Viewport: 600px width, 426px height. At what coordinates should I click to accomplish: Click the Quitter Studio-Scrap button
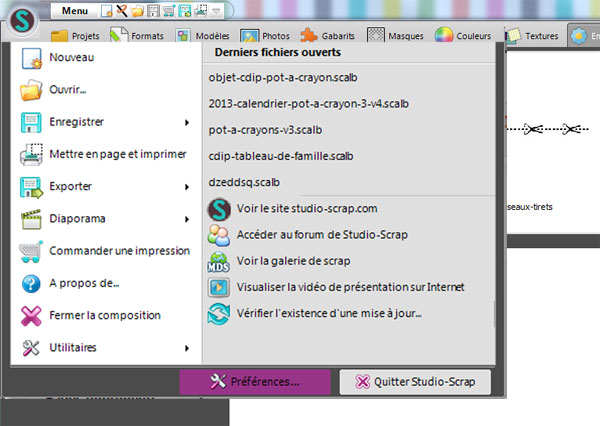click(x=415, y=382)
